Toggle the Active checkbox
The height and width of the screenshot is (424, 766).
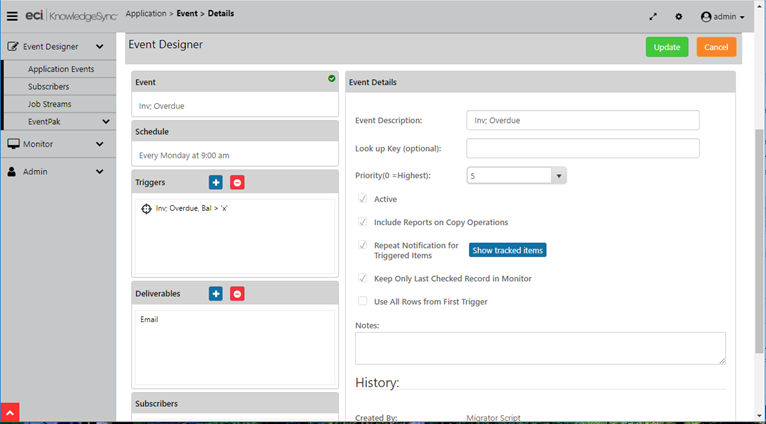(x=362, y=199)
